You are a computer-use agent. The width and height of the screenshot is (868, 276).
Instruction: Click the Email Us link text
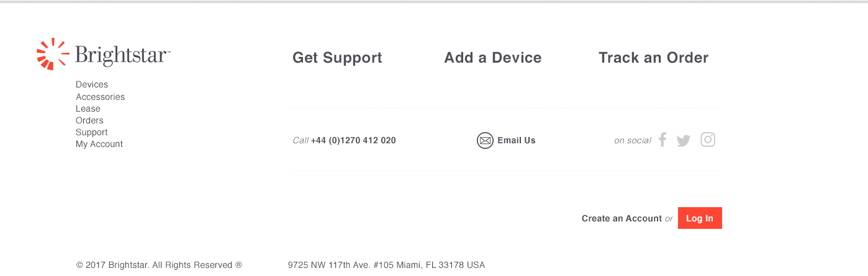coord(517,140)
